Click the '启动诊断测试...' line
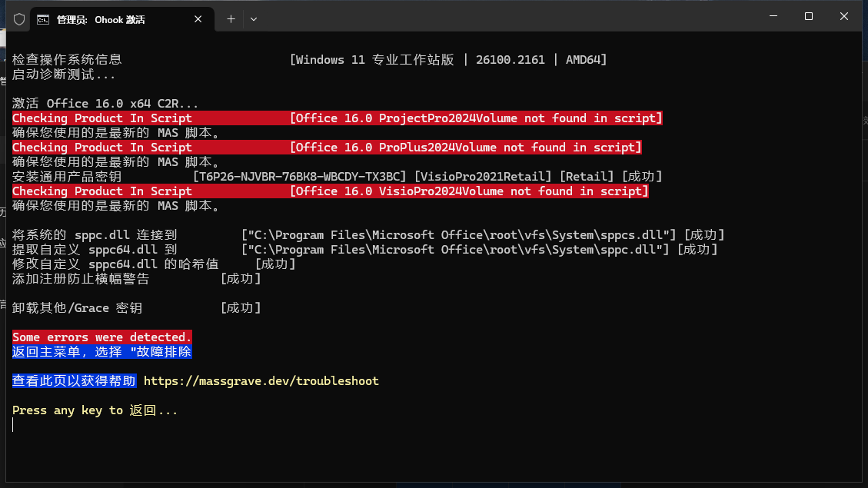Screen dimensions: 868x488 pyautogui.click(x=64, y=74)
